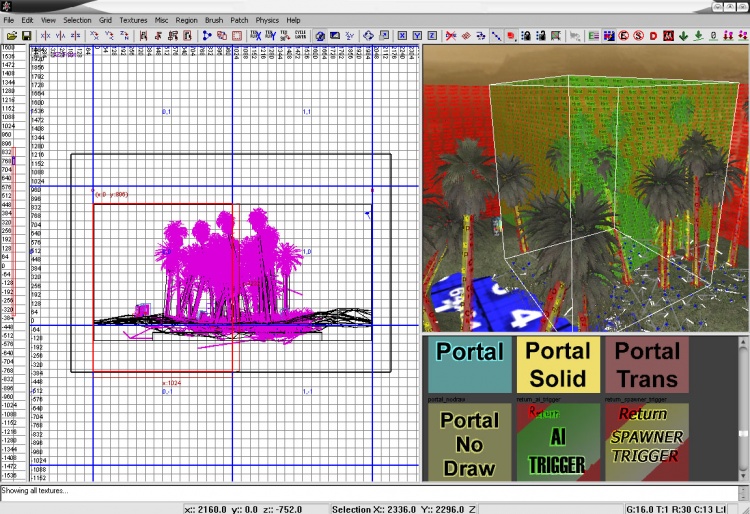Click the red scissors clipper icon
This screenshot has height=514, width=750.
click(x=451, y=36)
